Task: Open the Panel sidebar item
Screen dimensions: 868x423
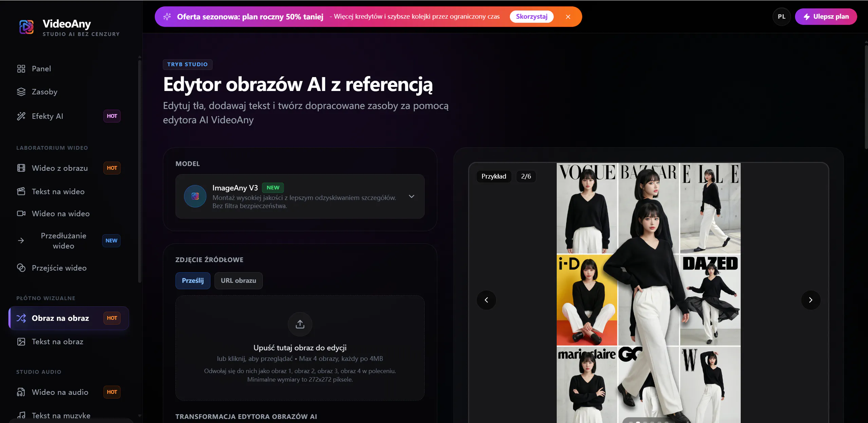Action: tap(69, 69)
